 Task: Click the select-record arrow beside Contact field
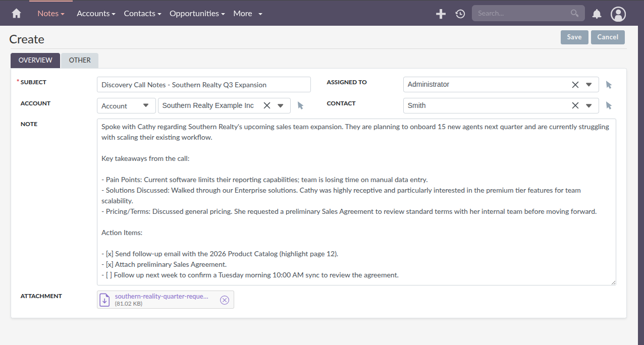point(609,105)
